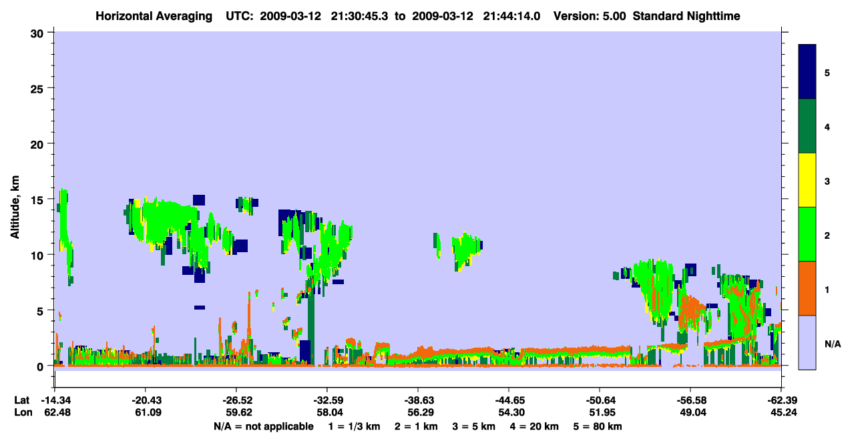The image size is (868, 445).
Task: Click the start time '21:30:45.3' in title
Action: pos(361,15)
